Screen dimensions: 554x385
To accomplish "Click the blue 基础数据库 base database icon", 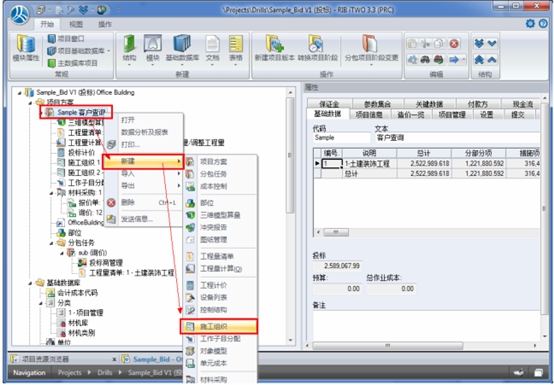I will coord(182,44).
